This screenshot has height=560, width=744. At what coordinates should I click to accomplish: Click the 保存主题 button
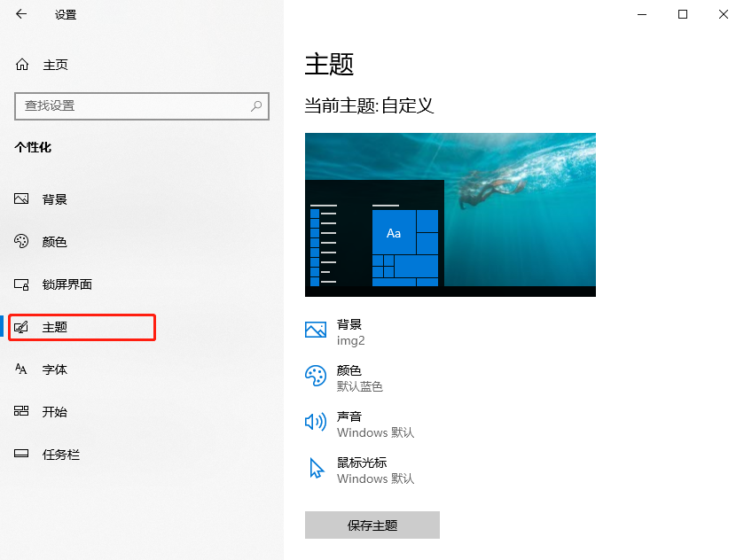coord(372,525)
